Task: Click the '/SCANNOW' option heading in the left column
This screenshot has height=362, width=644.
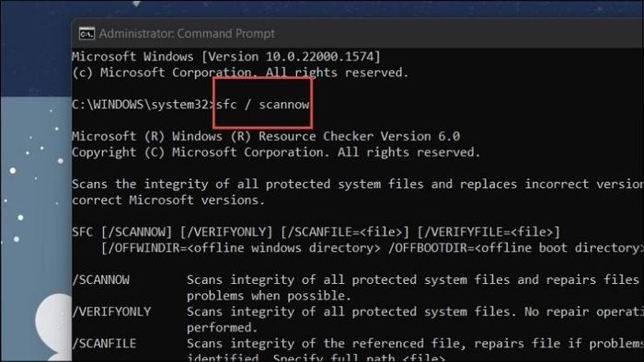Action: (101, 280)
